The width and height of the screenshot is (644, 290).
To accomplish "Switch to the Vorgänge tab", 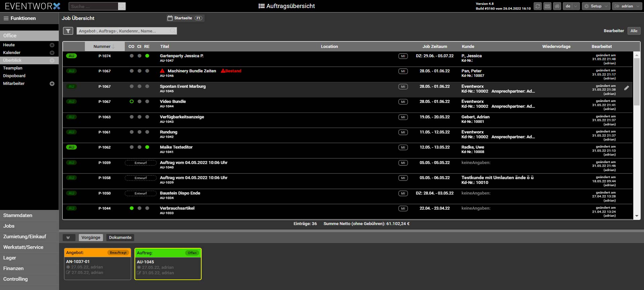I will point(91,238).
